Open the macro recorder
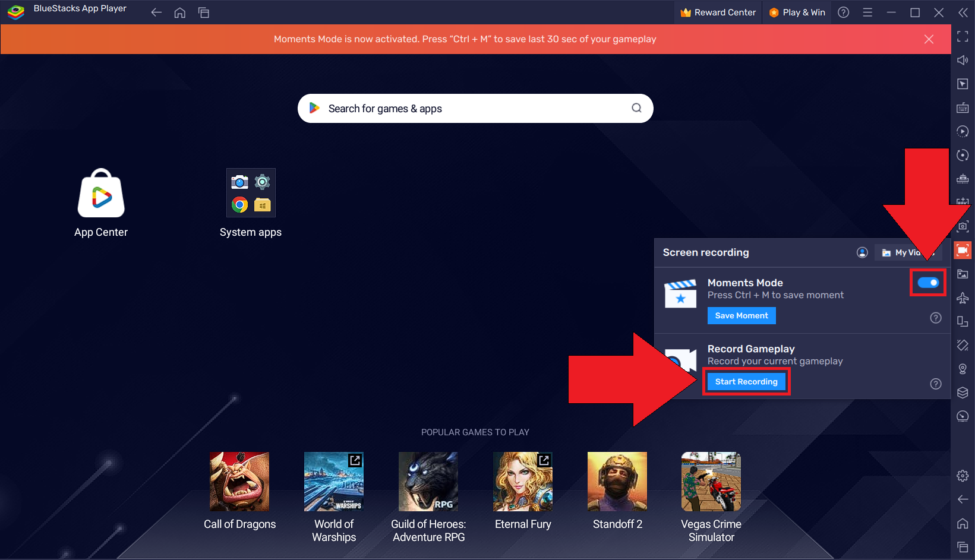 tap(963, 131)
